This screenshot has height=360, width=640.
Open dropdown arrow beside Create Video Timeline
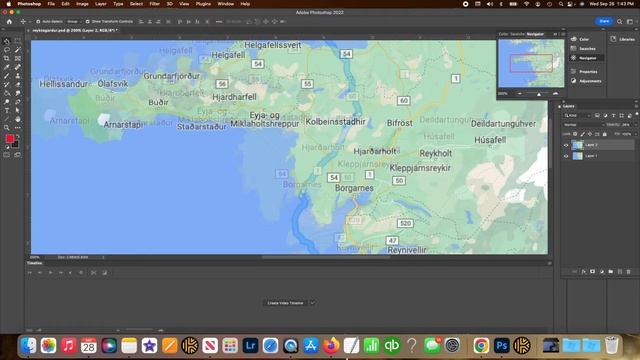(x=312, y=303)
